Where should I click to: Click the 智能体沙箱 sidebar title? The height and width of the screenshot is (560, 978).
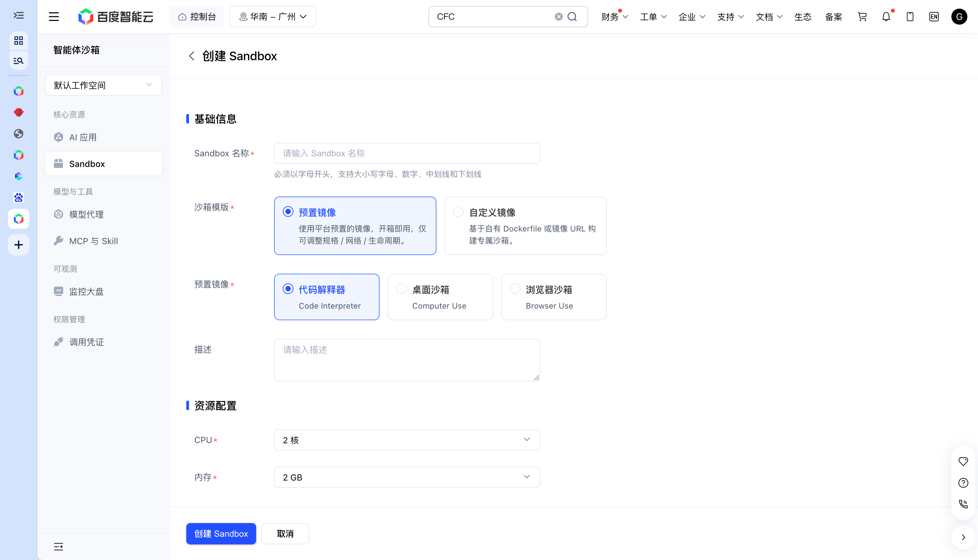tap(76, 50)
